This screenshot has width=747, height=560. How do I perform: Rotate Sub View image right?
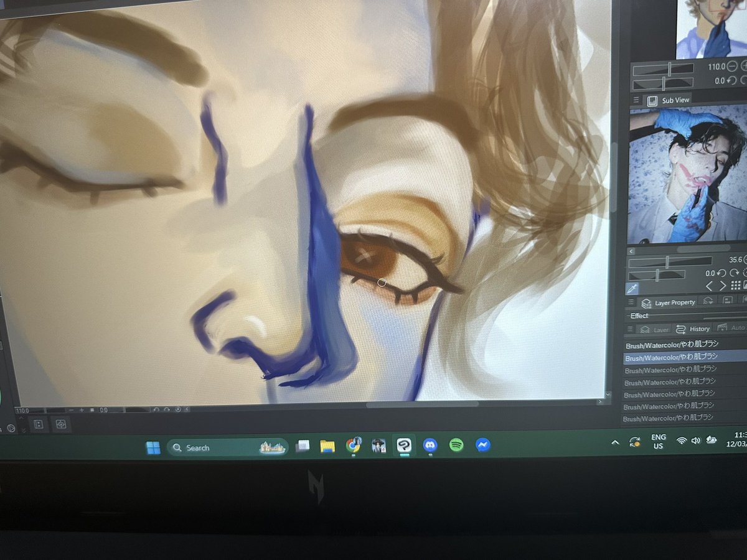coord(735,273)
